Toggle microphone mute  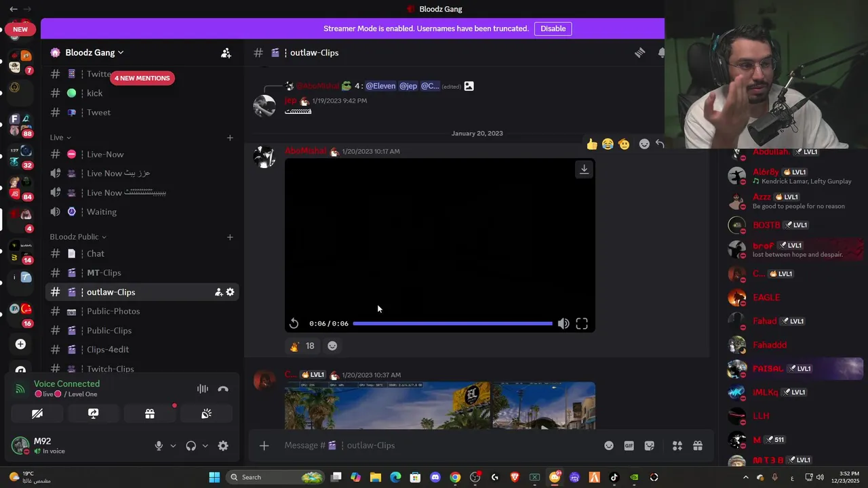pyautogui.click(x=159, y=446)
